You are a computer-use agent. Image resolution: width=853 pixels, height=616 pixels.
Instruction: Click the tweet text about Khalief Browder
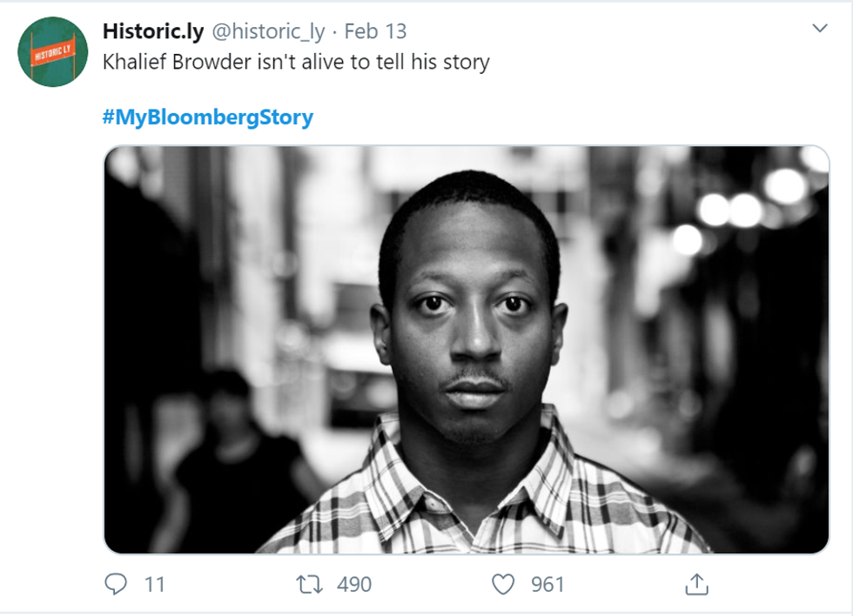coord(296,63)
